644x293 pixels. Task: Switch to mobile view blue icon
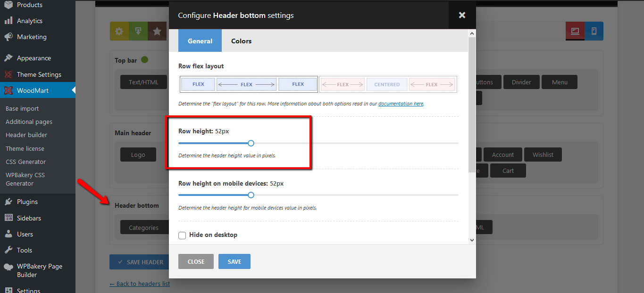point(594,31)
